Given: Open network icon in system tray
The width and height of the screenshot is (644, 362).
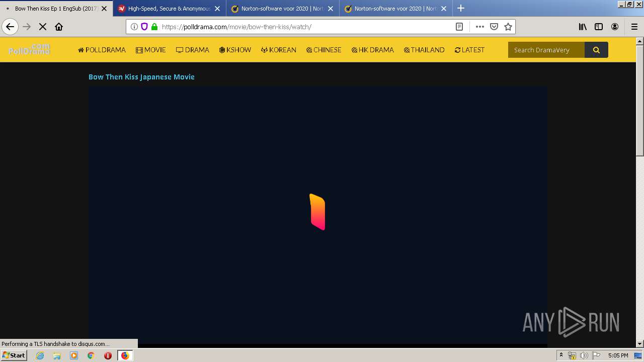Looking at the screenshot, I should click(x=572, y=355).
